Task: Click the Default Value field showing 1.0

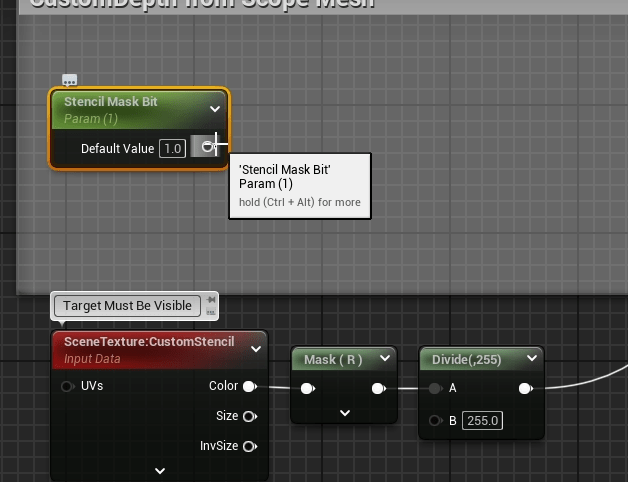Action: 172,148
